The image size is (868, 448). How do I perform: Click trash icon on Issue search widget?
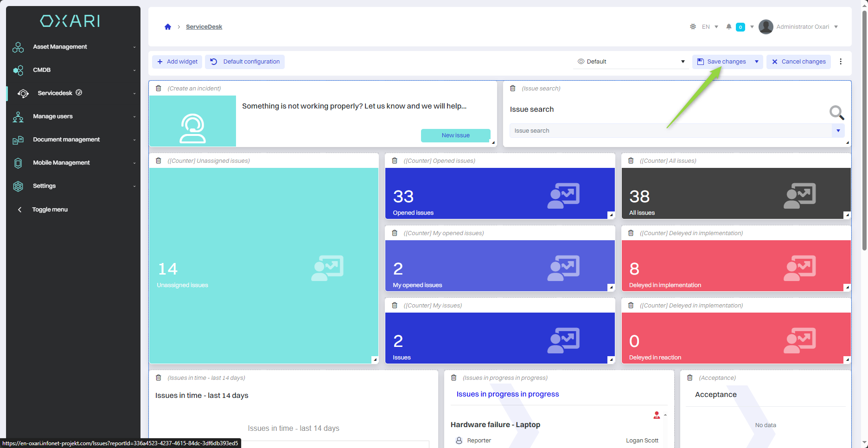[x=513, y=88]
